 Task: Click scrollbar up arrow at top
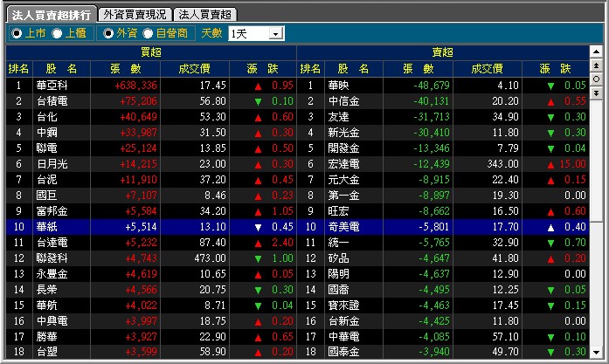(x=596, y=52)
